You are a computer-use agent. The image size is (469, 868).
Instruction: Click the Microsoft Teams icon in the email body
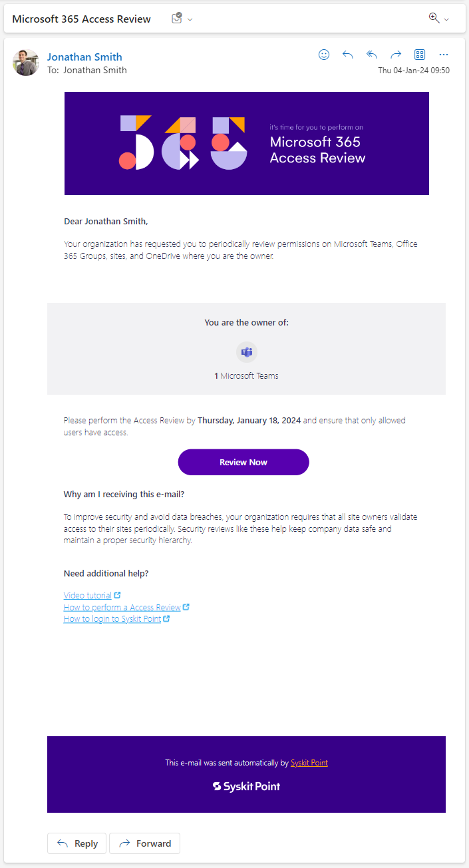click(x=247, y=352)
